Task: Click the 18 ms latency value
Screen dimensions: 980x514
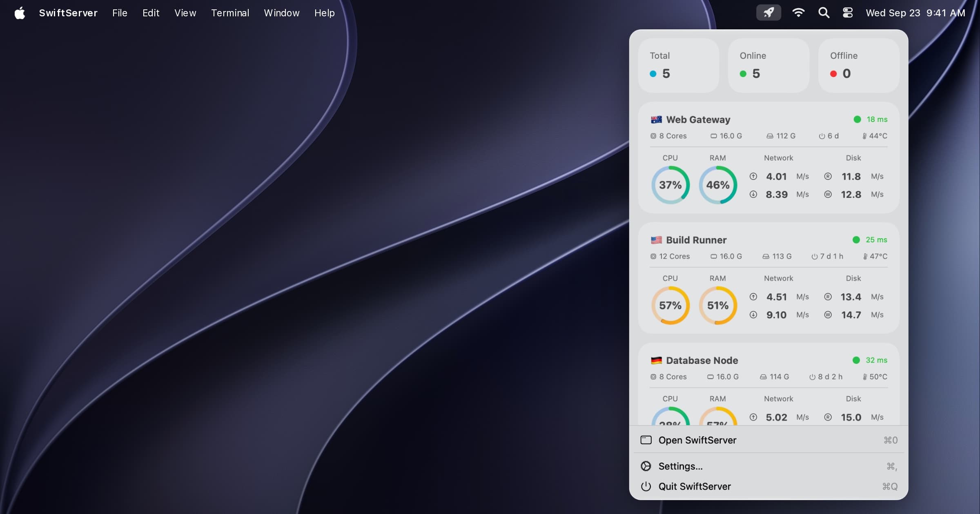Action: (877, 119)
